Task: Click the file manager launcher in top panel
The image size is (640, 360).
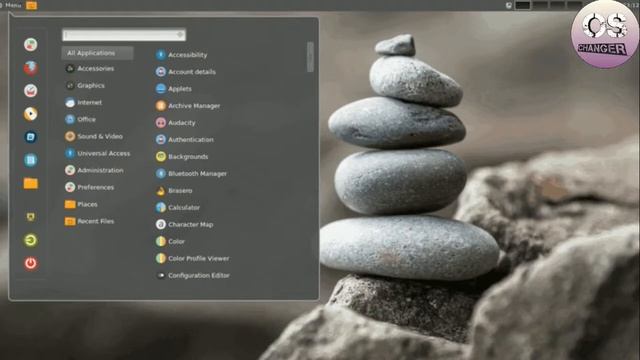Action: click(31, 5)
